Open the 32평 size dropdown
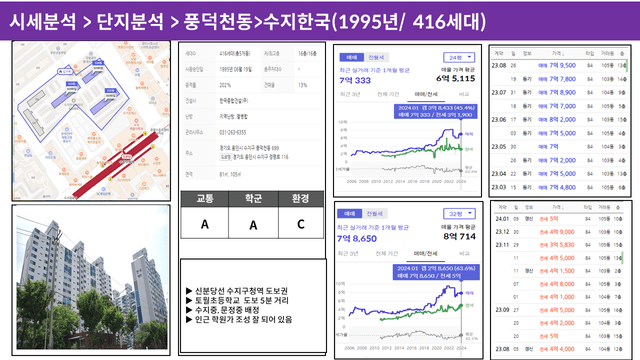 pos(459,213)
